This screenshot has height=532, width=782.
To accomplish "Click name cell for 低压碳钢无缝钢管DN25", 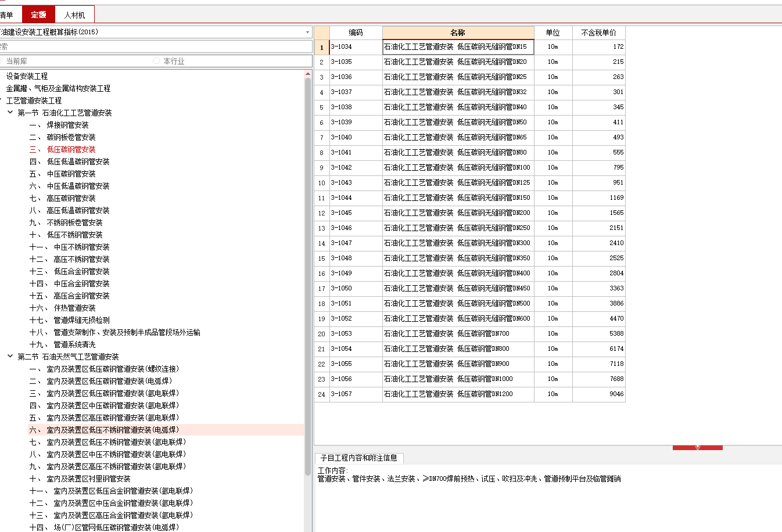I will [458, 77].
